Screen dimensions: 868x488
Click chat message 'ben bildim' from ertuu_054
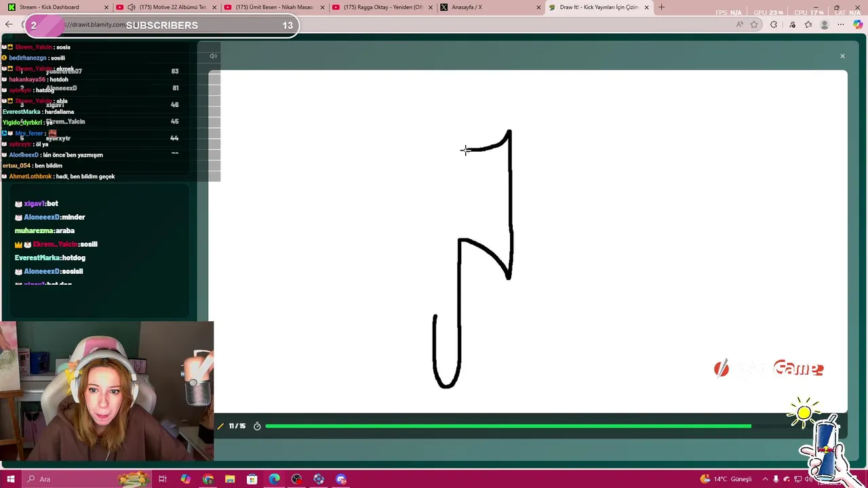tap(48, 166)
